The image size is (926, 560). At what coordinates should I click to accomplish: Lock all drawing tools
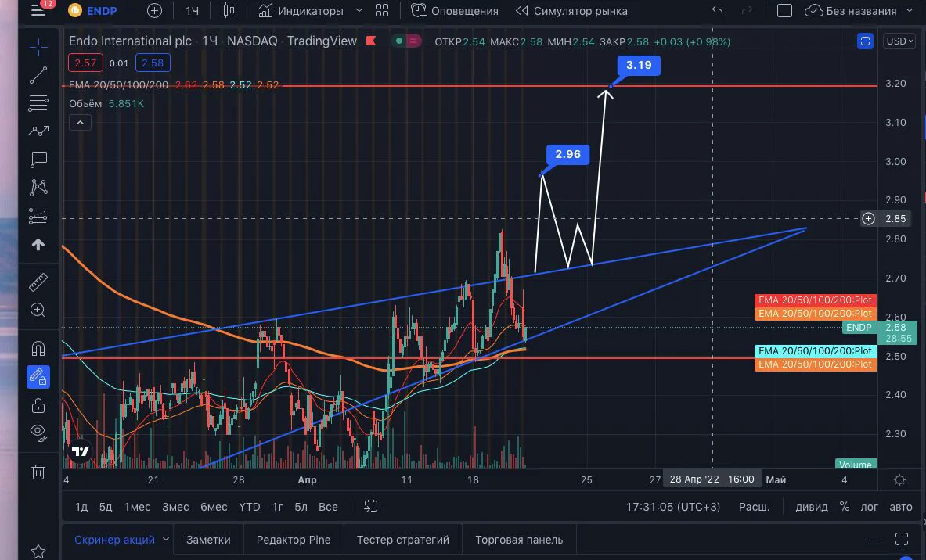click(38, 405)
